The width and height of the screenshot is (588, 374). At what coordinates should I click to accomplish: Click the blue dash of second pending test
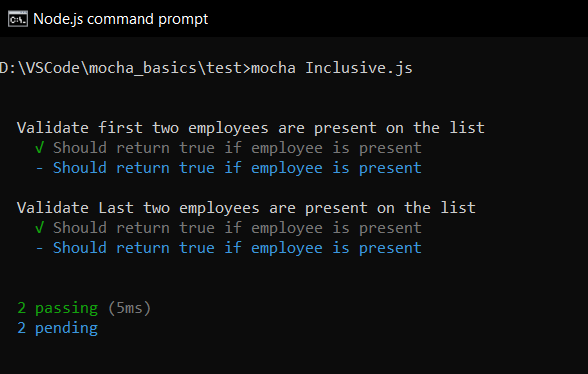click(x=39, y=248)
